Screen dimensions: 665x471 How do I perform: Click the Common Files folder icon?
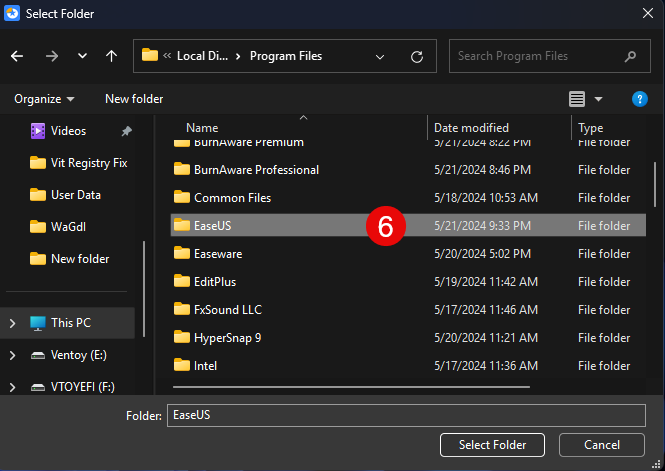[182, 197]
